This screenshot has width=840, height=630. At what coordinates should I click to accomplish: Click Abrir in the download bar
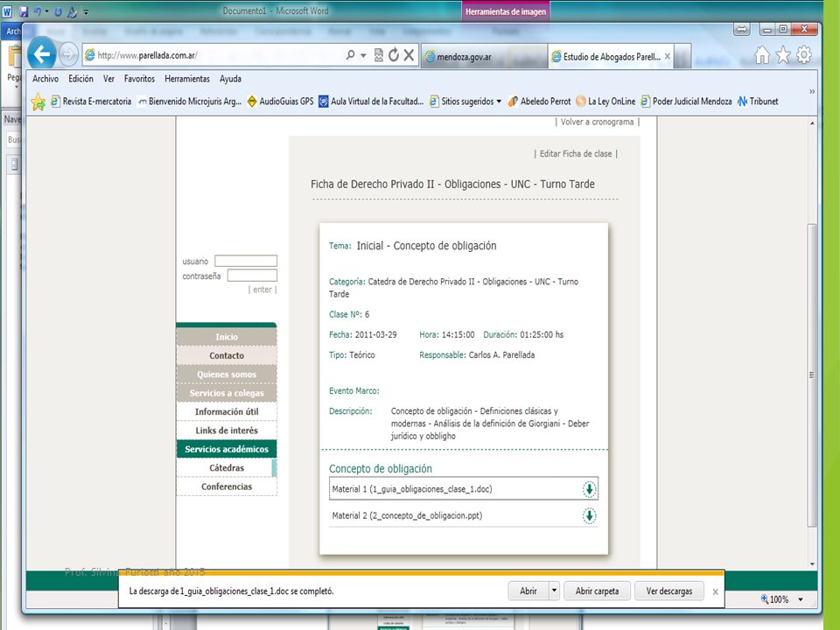point(528,591)
